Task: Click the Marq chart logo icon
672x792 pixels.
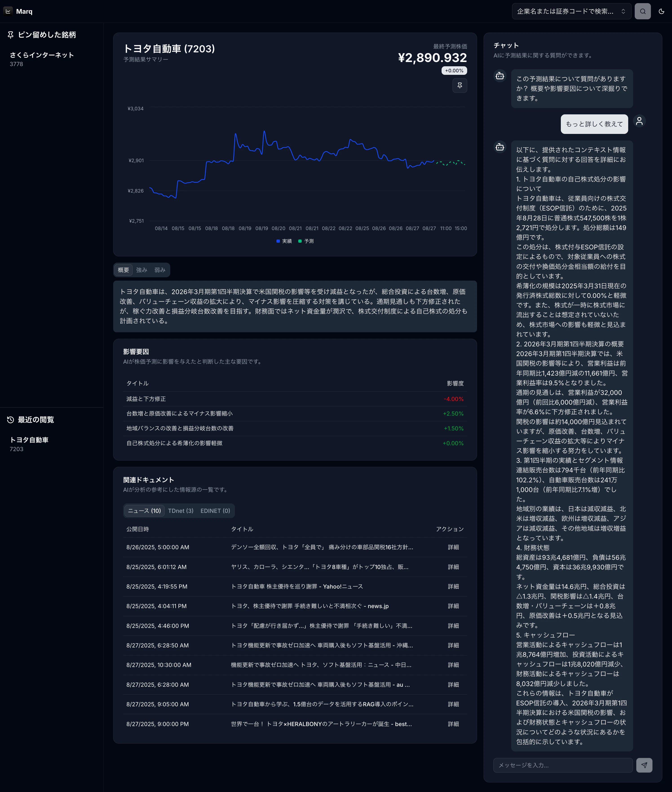Action: [8, 11]
